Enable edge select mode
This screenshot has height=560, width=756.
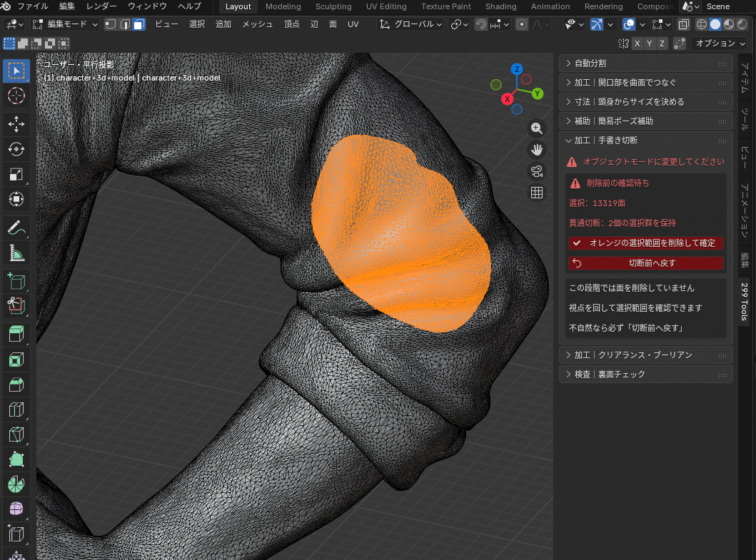click(125, 24)
